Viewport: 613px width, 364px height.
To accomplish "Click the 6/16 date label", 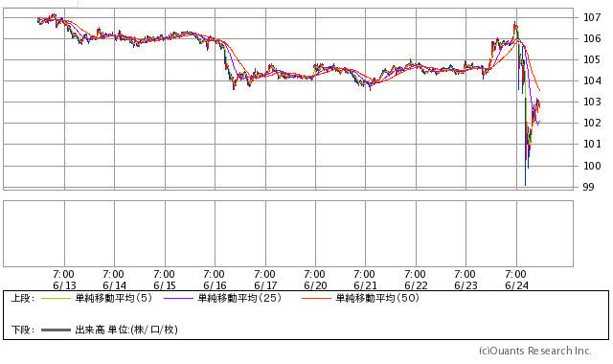I will click(x=215, y=285).
